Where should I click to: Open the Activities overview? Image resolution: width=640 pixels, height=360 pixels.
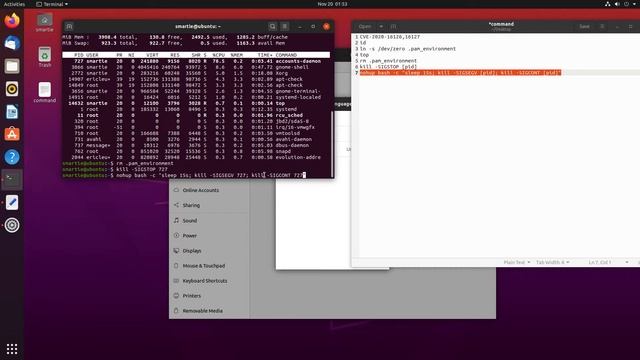(14, 4)
